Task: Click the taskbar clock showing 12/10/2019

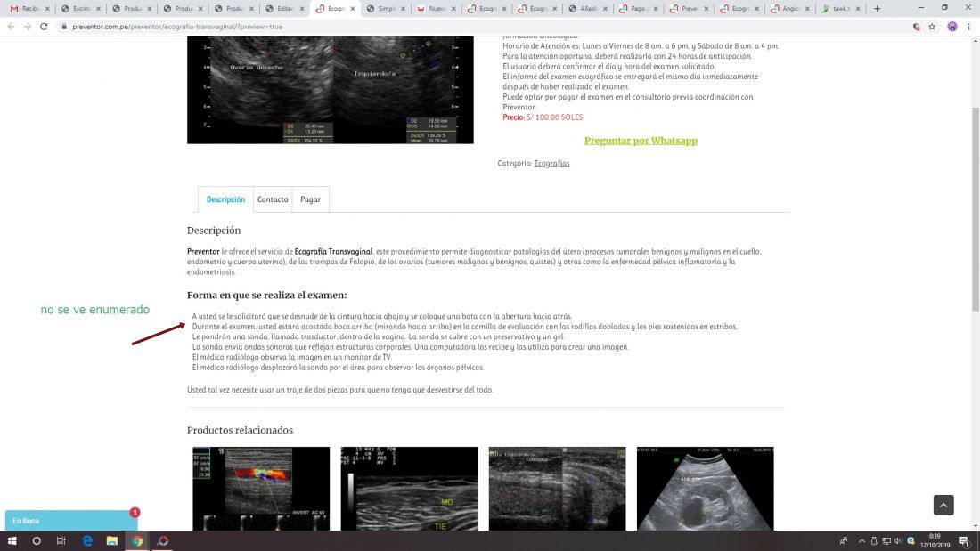Action: (x=935, y=541)
